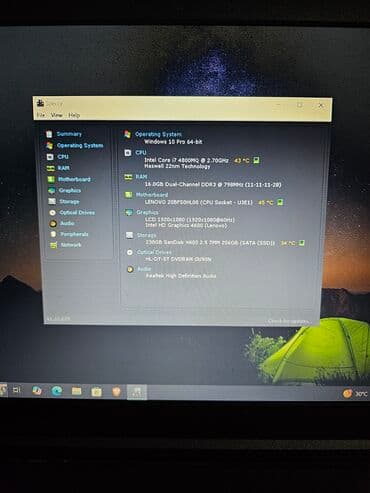Image resolution: width=370 pixels, height=493 pixels.
Task: Click the Operating System heading in summary pane
Action: coord(158,134)
